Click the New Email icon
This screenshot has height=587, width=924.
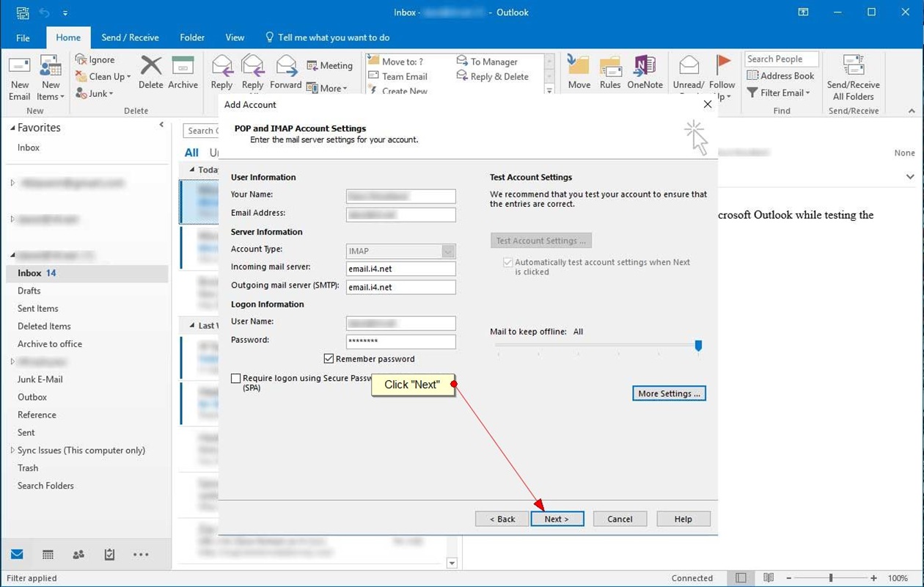[20, 77]
